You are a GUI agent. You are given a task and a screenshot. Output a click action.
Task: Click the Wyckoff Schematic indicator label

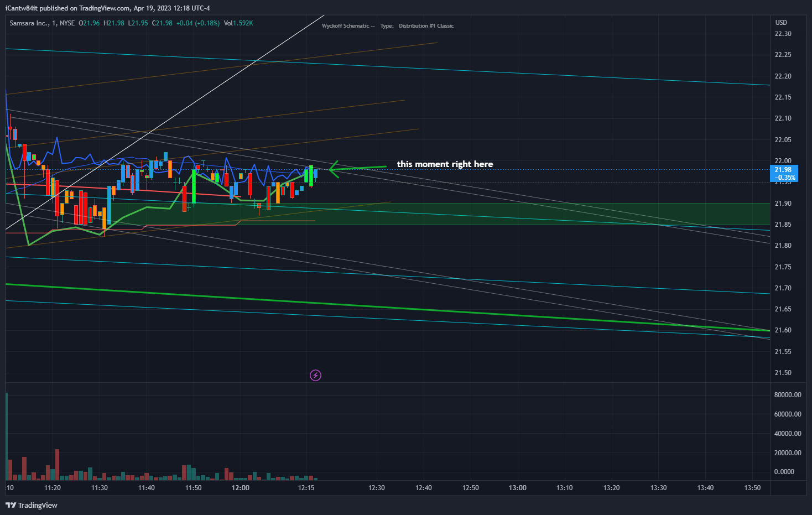[348, 26]
